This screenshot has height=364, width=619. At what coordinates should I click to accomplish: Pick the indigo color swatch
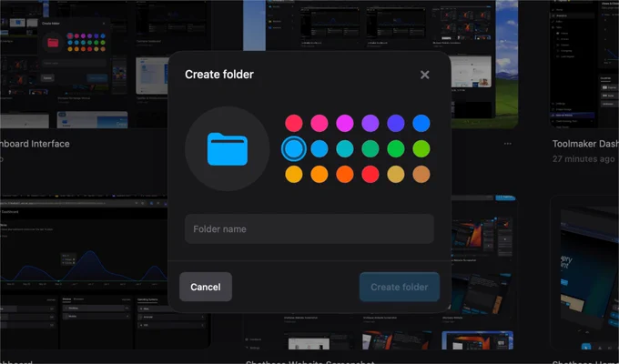click(x=396, y=123)
